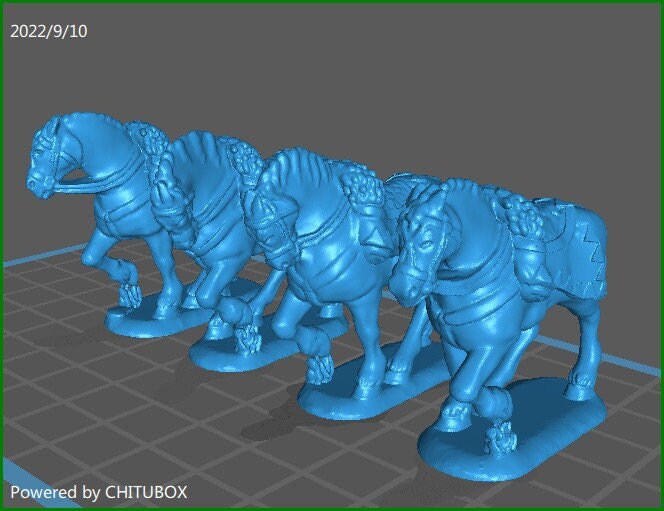This screenshot has width=664, height=511.
Task: Click the 2022/9/10 date text
Action: click(49, 31)
